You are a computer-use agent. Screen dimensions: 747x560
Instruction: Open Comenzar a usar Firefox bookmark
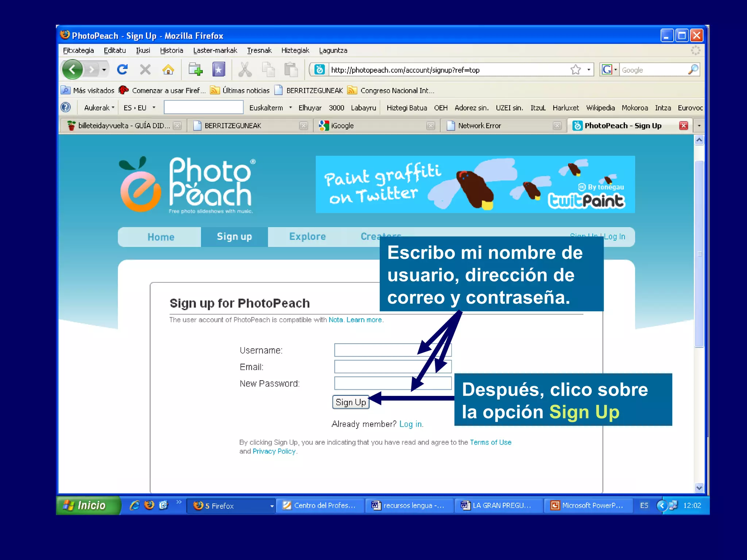(163, 90)
